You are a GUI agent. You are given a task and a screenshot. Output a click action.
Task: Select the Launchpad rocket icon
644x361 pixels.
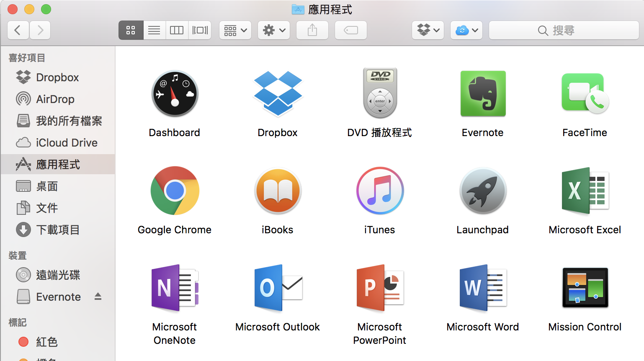[x=483, y=191]
